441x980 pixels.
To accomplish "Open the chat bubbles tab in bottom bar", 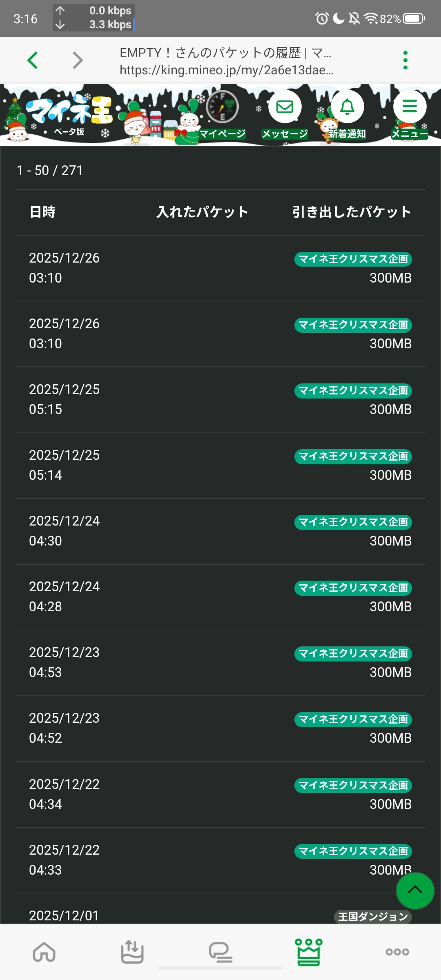I will click(220, 952).
